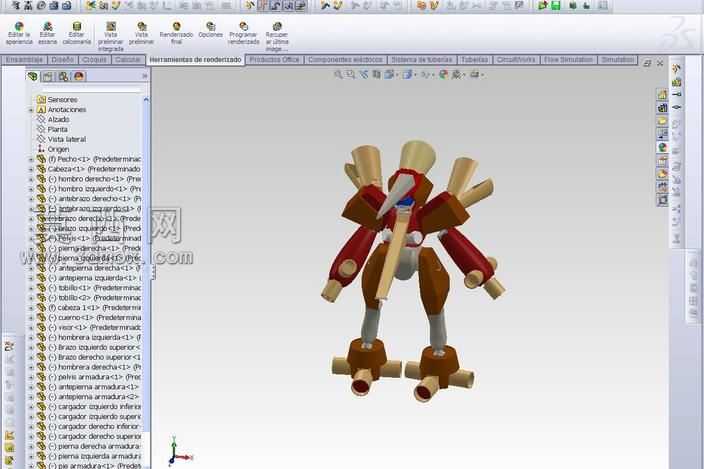
Task: Open Hide/Show items dropdown
Action: click(x=427, y=75)
